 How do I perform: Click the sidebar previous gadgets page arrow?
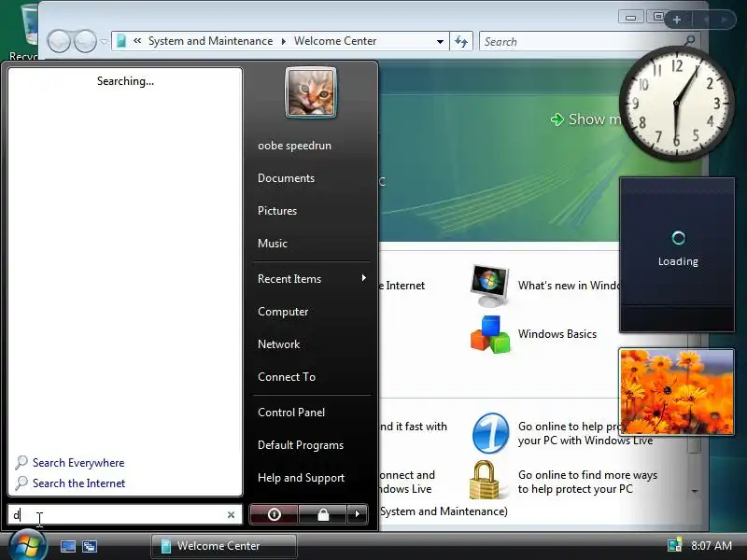(x=706, y=20)
